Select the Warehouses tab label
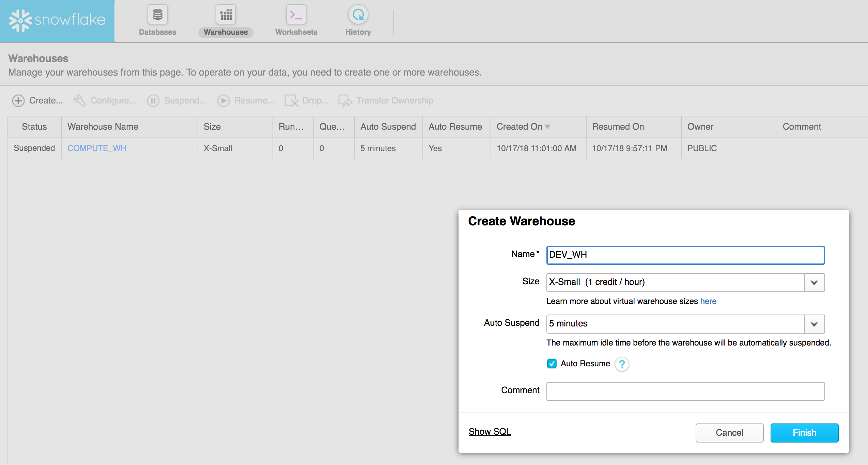The image size is (868, 465). (226, 32)
